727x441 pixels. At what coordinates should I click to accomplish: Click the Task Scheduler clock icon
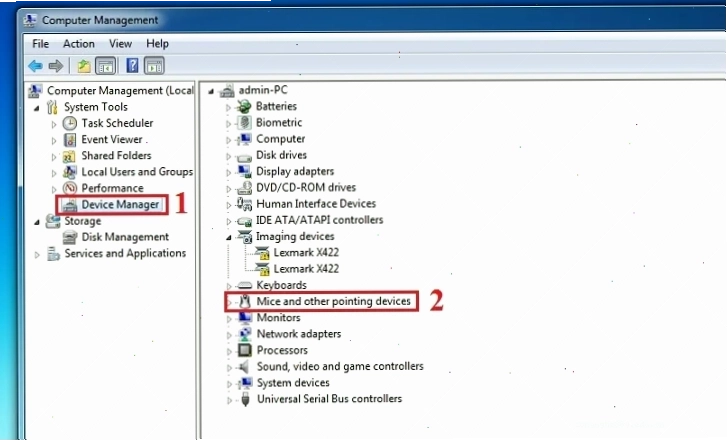pyautogui.click(x=70, y=123)
